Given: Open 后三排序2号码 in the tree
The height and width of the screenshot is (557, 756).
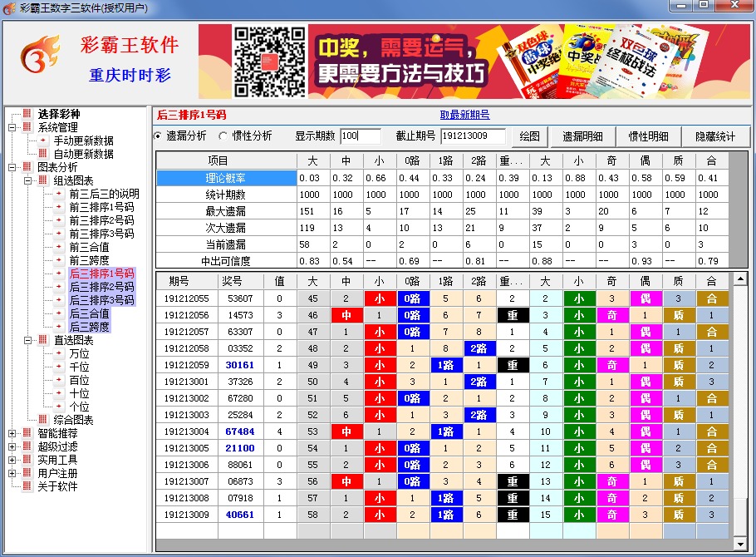Looking at the screenshot, I should pyautogui.click(x=101, y=287).
